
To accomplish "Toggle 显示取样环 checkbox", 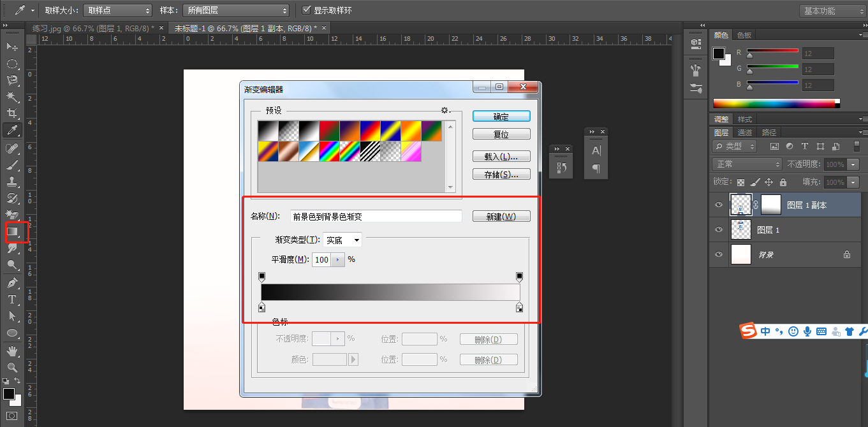I will click(307, 10).
